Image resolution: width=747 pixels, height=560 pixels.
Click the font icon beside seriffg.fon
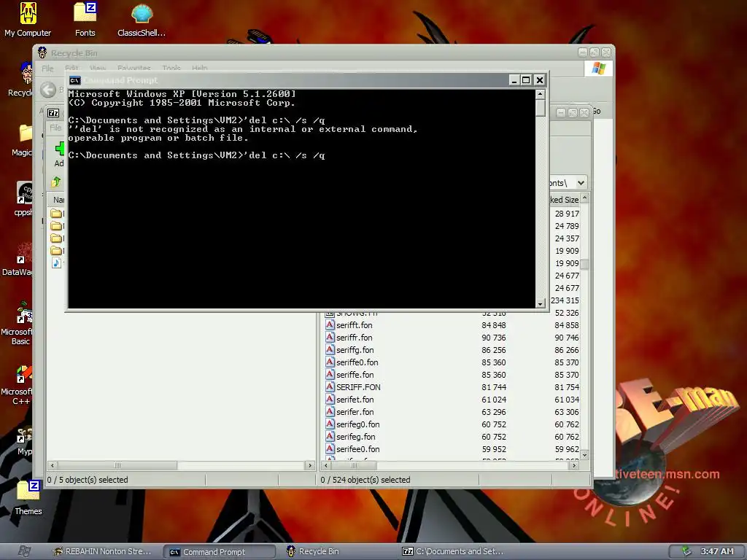click(330, 349)
